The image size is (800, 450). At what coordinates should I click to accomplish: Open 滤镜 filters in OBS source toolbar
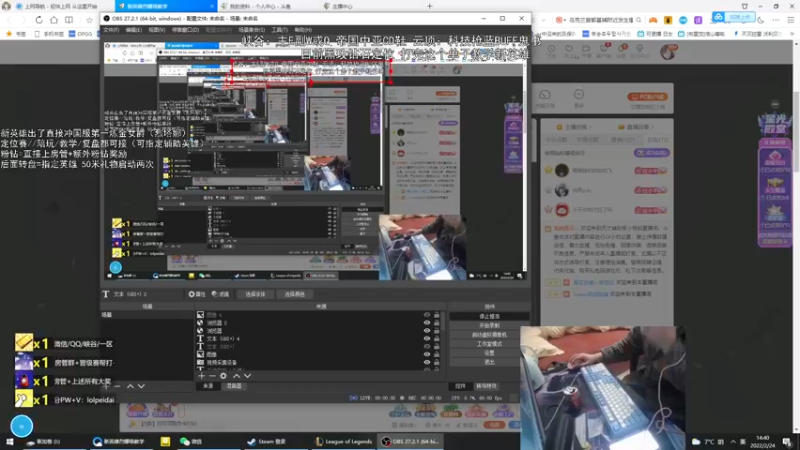coord(220,294)
